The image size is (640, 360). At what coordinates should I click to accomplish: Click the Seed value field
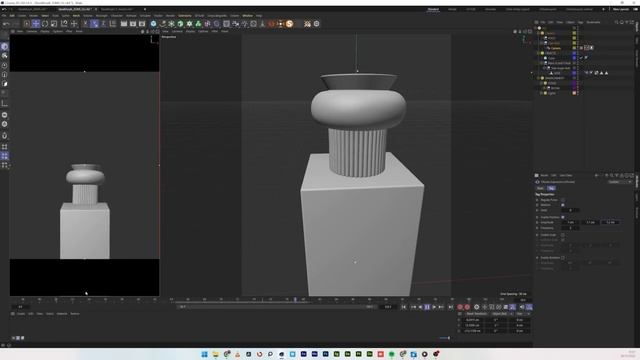point(570,210)
